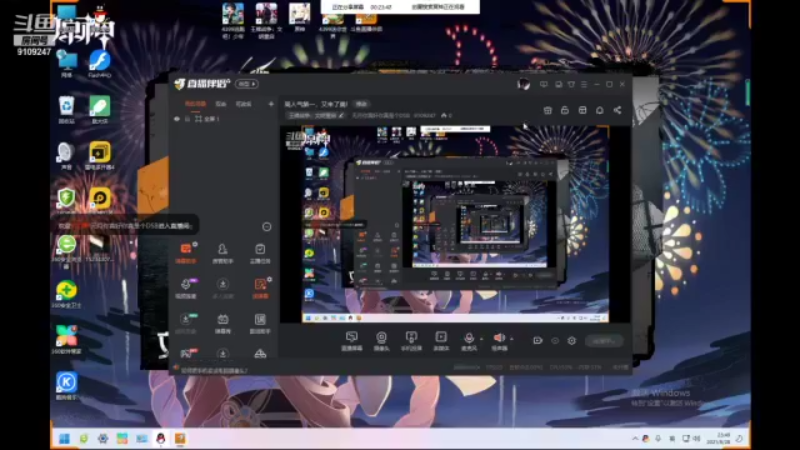800x450 pixels.
Task: Open the orange danmaku assistant tool in companion app
Action: click(186, 253)
